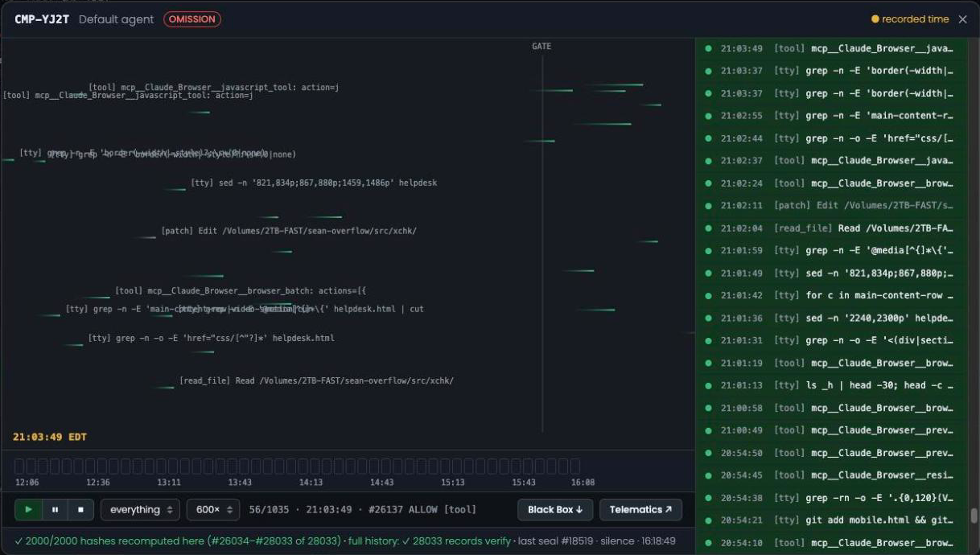This screenshot has height=555, width=980.
Task: Click the green status dot of the 21:02:11 patch entry
Action: 708,206
